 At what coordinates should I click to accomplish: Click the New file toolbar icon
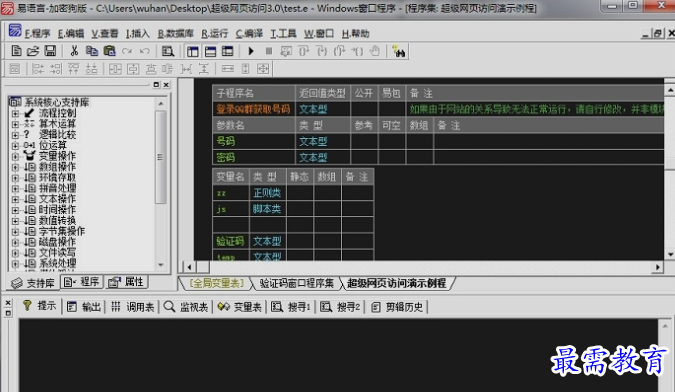[x=16, y=51]
